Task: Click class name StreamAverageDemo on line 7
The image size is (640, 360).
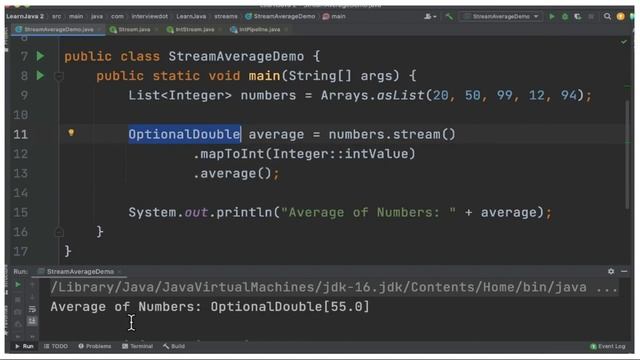Action: tap(236, 56)
